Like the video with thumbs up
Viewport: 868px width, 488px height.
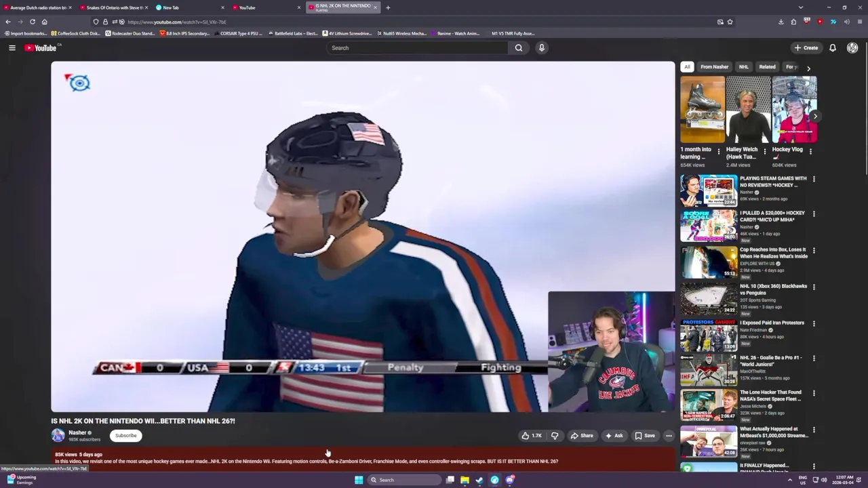coord(531,436)
